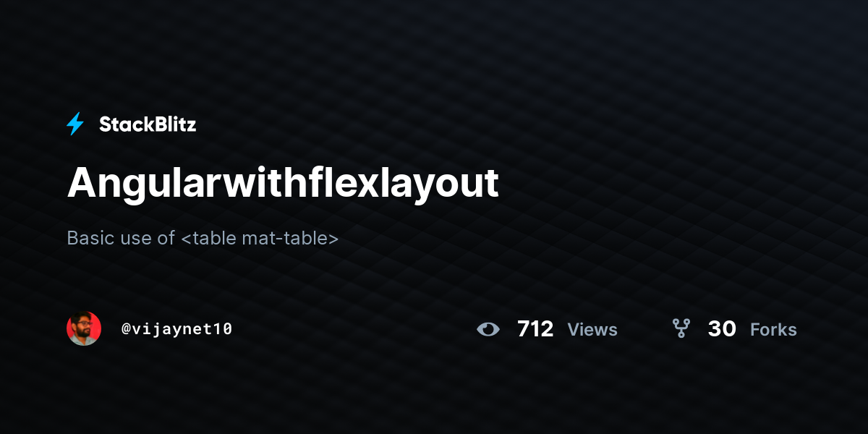Click the "@" symbol before vijaynet10
868x434 pixels.
(126, 329)
